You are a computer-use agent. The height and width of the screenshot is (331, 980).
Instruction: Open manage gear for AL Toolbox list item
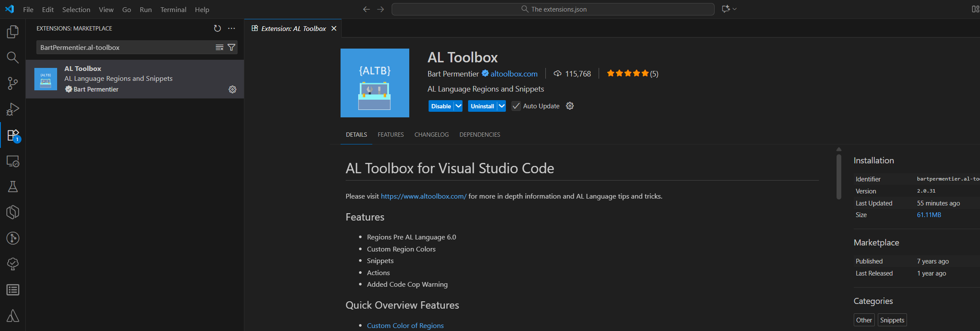[232, 89]
